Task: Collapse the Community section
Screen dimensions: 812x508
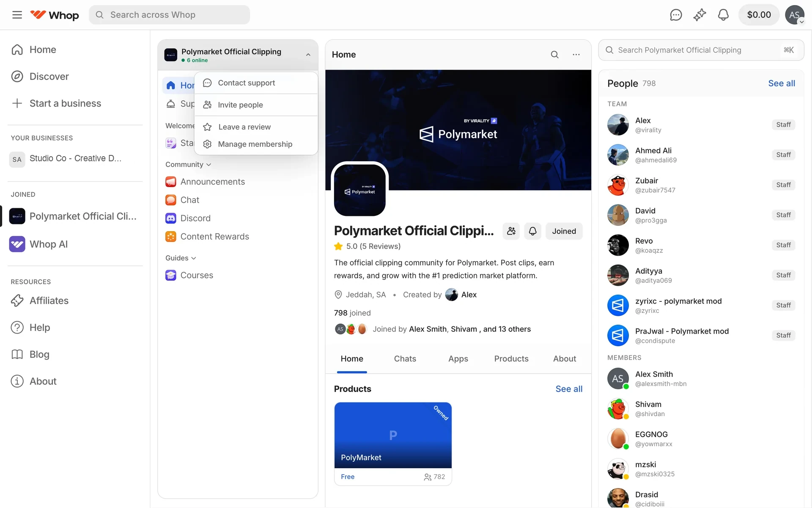Action: click(x=188, y=164)
